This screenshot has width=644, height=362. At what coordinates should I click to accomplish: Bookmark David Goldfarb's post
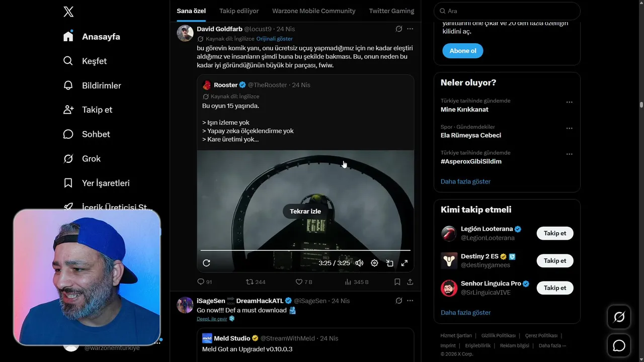tap(397, 282)
